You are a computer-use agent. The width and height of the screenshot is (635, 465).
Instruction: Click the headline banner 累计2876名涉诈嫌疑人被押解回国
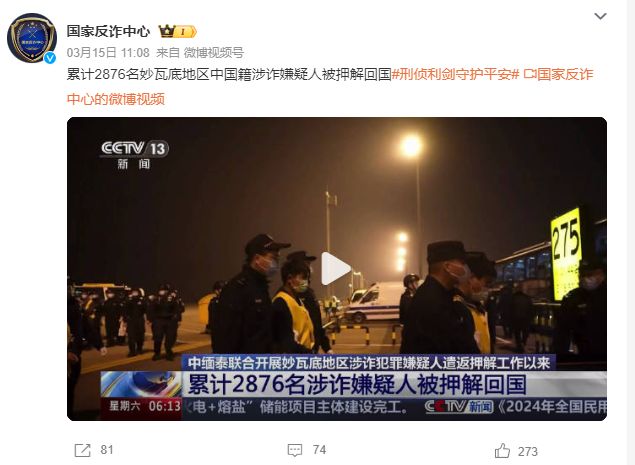[357, 384]
